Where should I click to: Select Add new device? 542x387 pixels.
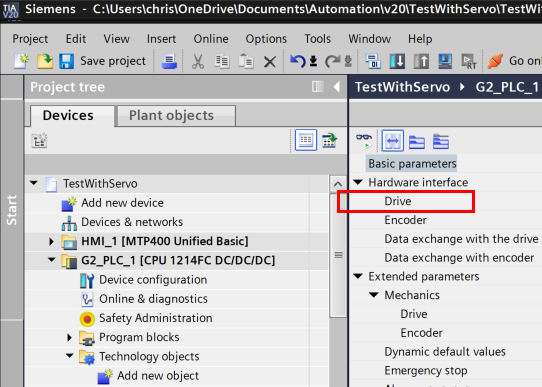[122, 203]
